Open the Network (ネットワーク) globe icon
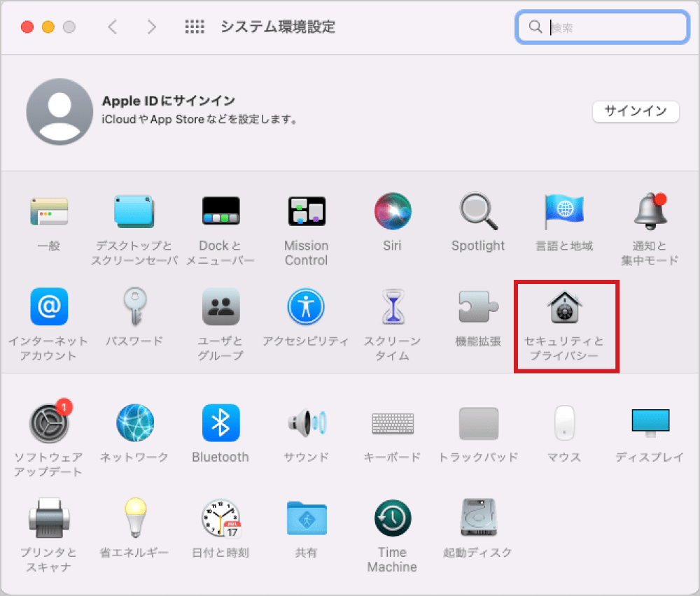This screenshot has height=596, width=700. tap(134, 423)
